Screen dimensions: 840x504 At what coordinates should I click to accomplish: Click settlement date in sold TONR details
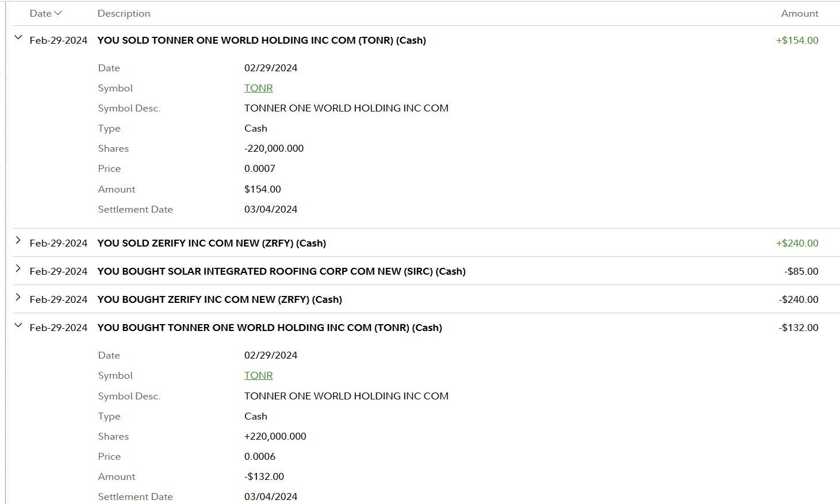(271, 209)
